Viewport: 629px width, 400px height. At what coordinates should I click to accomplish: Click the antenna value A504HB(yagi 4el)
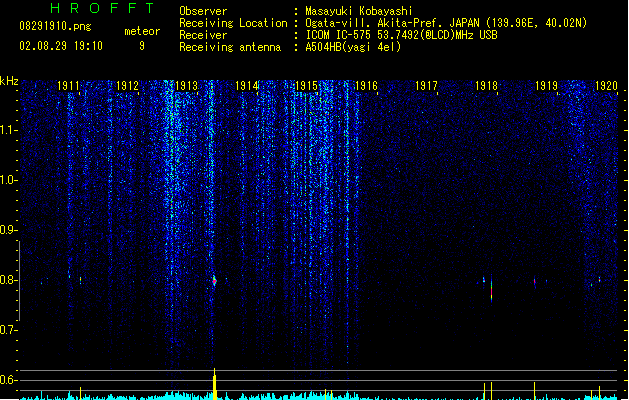click(x=353, y=47)
